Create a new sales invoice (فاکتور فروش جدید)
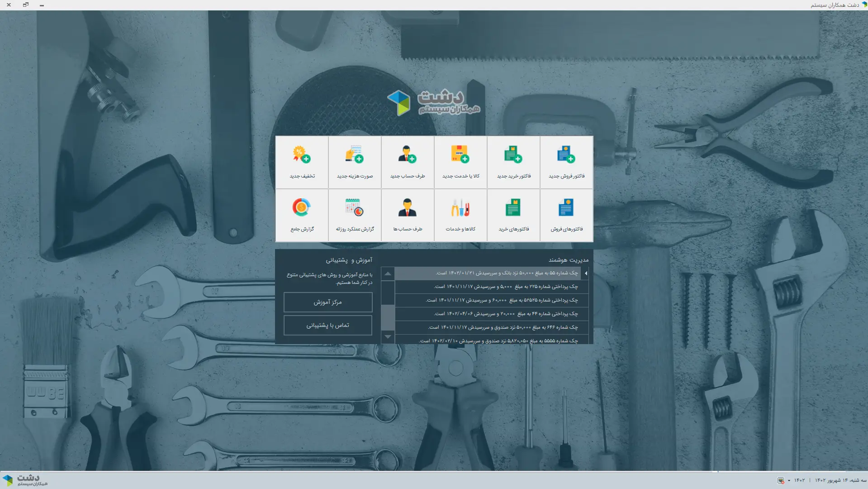The height and width of the screenshot is (489, 868). pos(566,162)
